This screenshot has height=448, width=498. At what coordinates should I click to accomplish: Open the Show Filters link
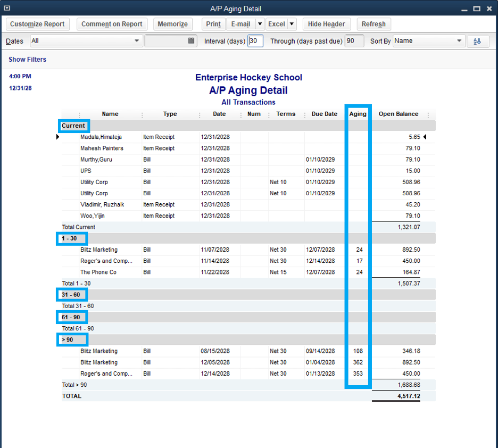click(x=27, y=60)
